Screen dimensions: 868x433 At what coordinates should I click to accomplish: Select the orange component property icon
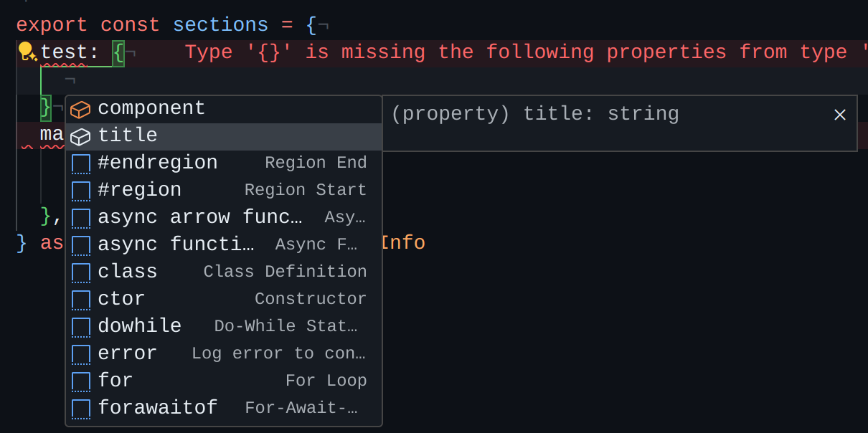click(80, 110)
